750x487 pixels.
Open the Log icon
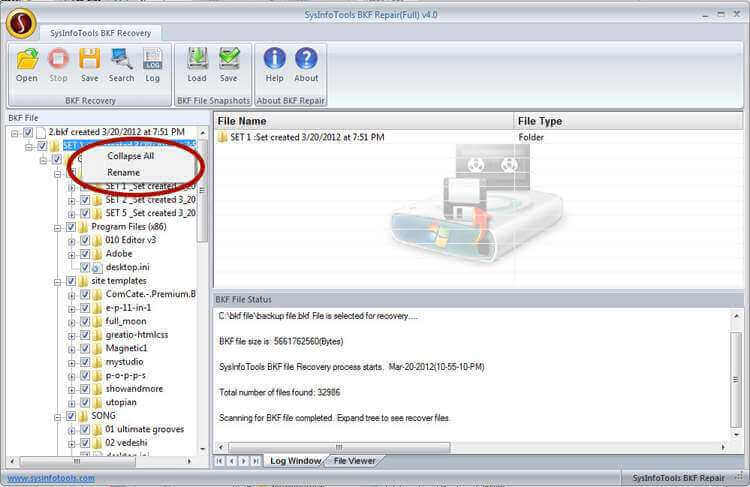[x=152, y=62]
